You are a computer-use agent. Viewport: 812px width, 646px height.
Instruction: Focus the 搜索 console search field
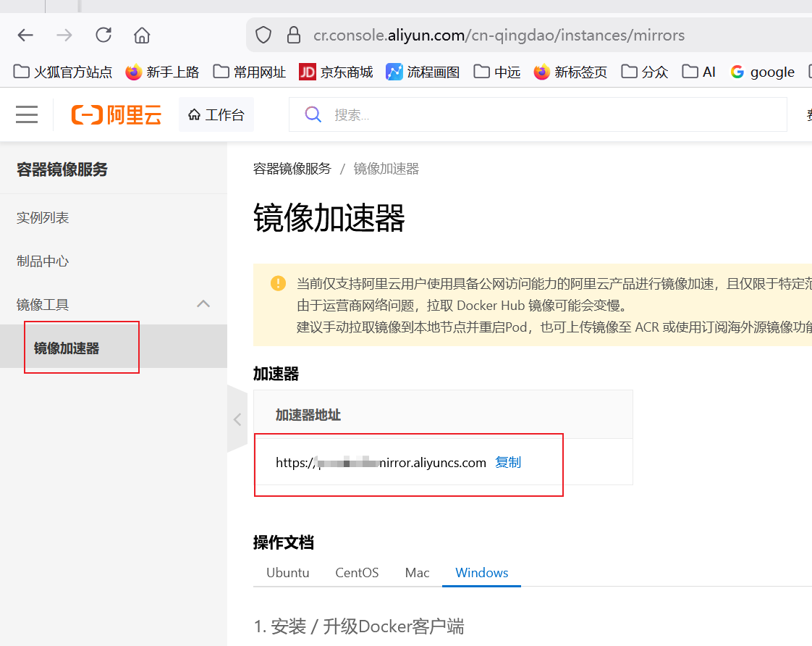[x=538, y=114]
